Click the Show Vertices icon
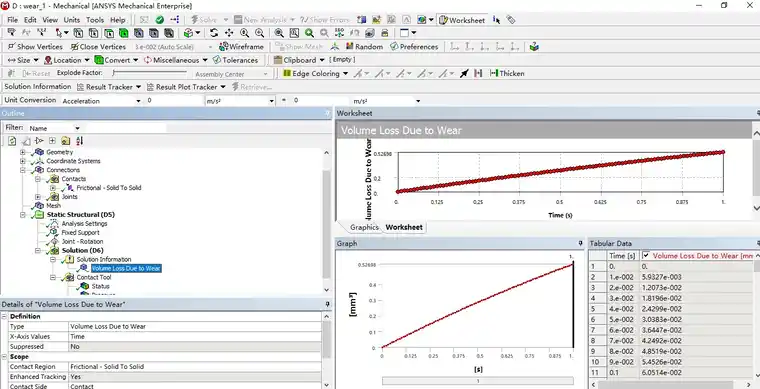This screenshot has width=760, height=389. 12,47
